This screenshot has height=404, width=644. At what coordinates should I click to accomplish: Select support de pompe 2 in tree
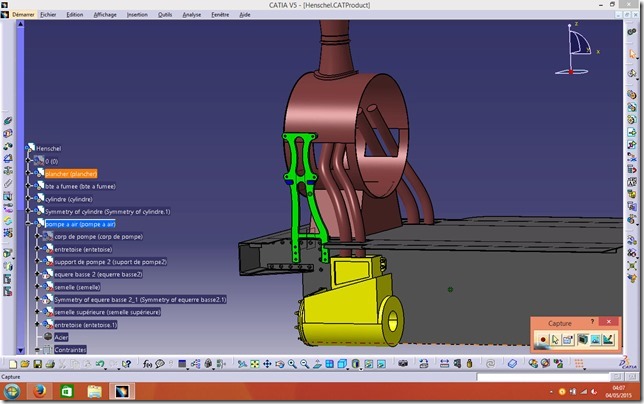pos(110,262)
